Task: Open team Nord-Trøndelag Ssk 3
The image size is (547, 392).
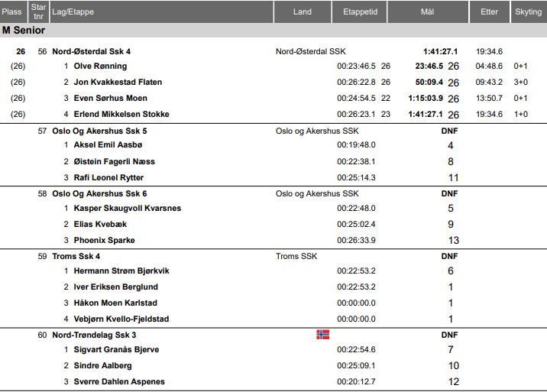Action: (x=94, y=335)
